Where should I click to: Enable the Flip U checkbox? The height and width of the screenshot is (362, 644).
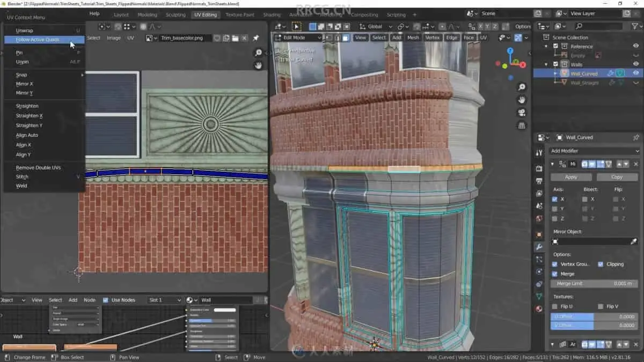555,306
